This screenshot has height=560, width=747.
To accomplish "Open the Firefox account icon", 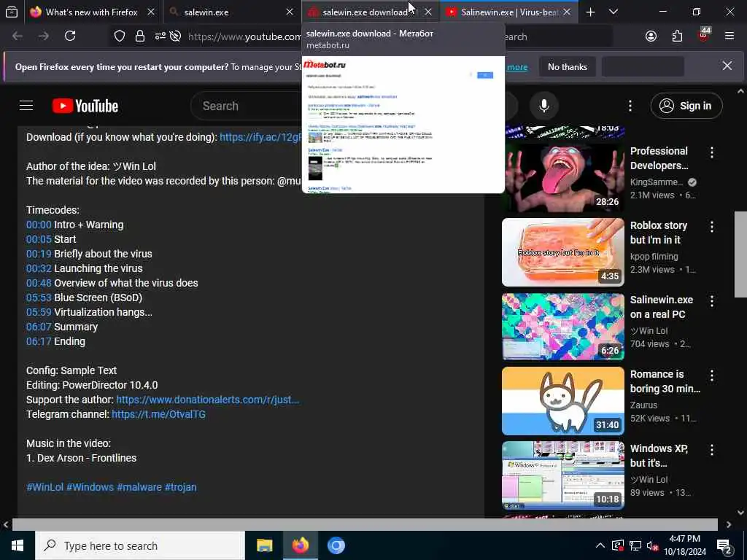I will [x=651, y=36].
